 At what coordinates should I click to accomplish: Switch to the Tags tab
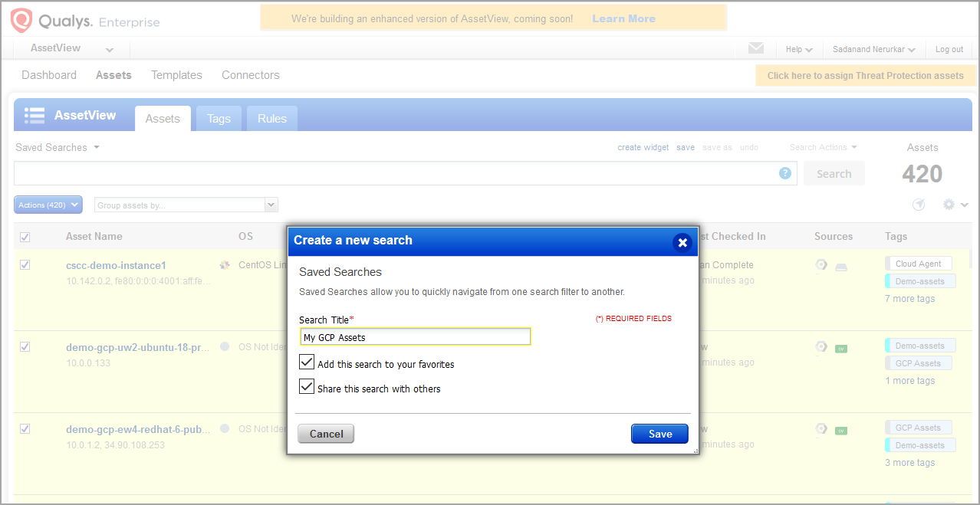(219, 119)
